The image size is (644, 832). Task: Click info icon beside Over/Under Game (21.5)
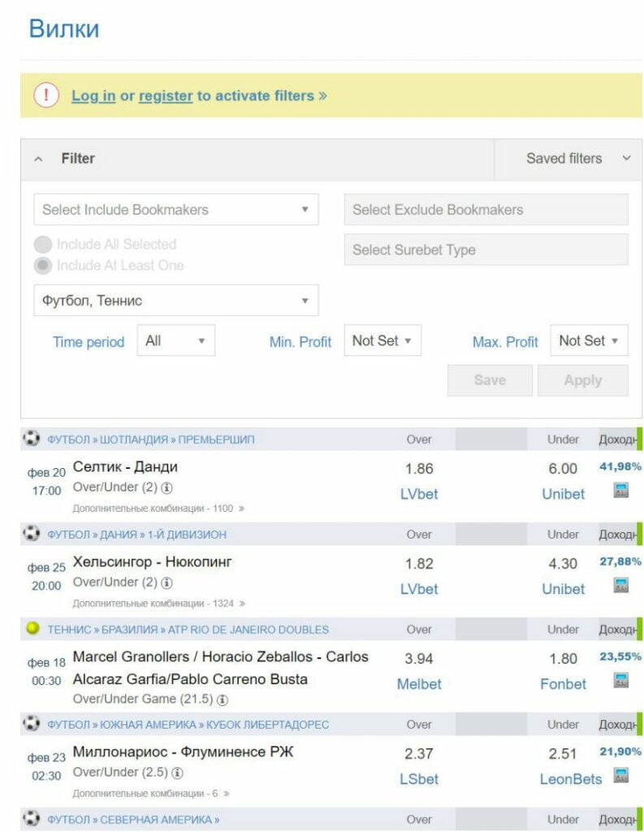pyautogui.click(x=223, y=699)
